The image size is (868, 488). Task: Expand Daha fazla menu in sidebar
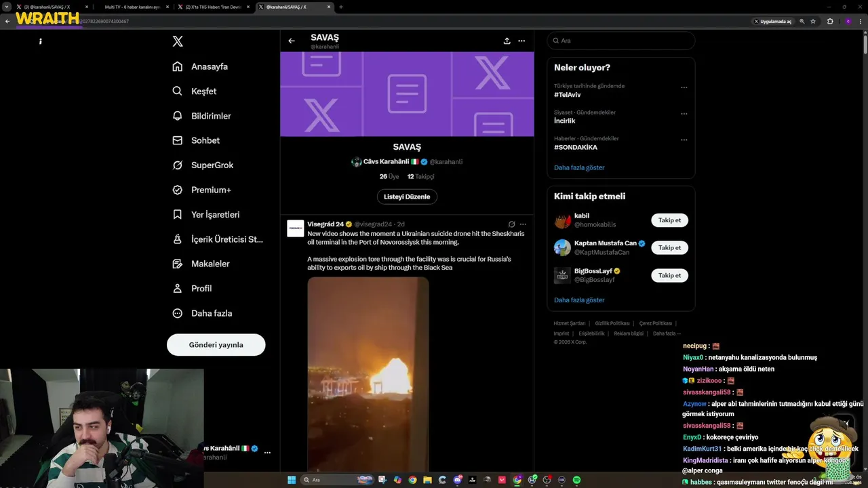(x=202, y=313)
